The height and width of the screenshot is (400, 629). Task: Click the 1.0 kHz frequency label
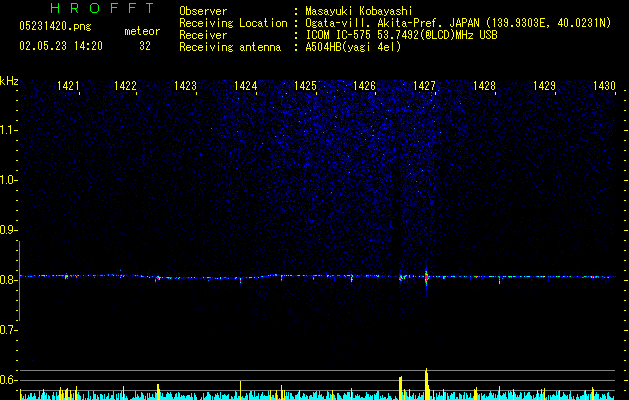(7, 180)
